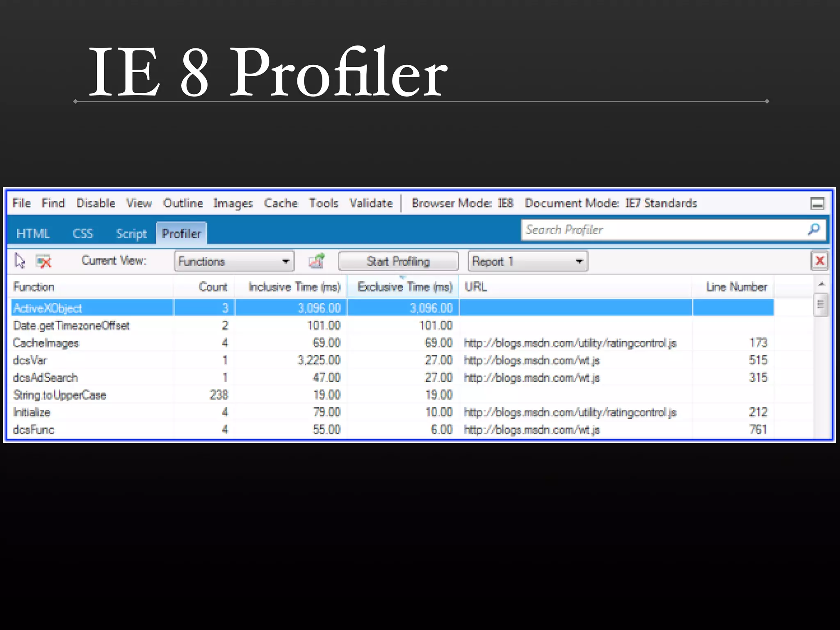840x630 pixels.
Task: Click Document Mode: IE7 Standards menu
Action: click(x=611, y=203)
